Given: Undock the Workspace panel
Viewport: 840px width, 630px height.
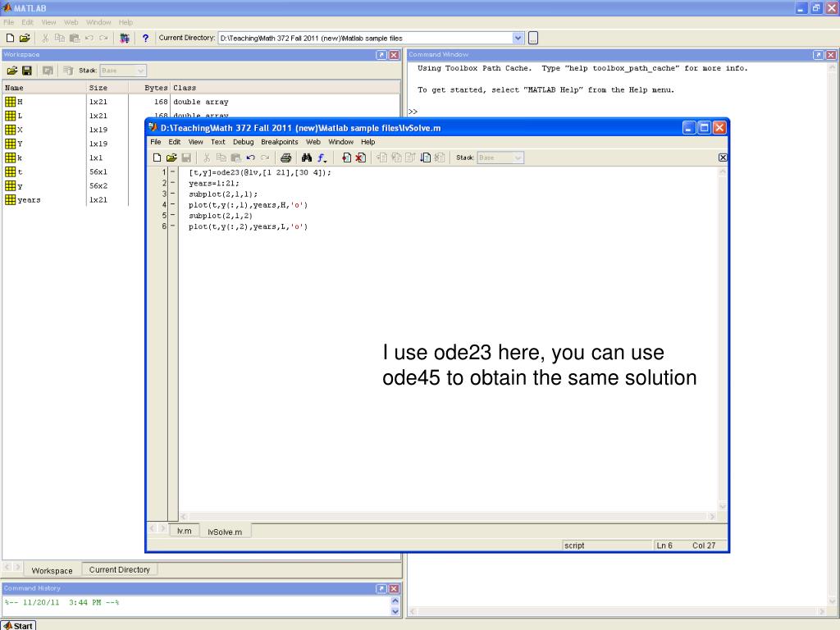Looking at the screenshot, I should (381, 55).
